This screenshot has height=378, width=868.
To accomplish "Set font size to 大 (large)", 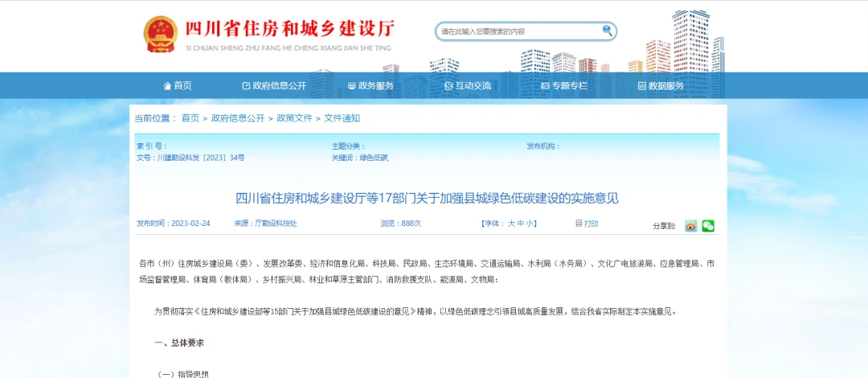I will [x=510, y=224].
